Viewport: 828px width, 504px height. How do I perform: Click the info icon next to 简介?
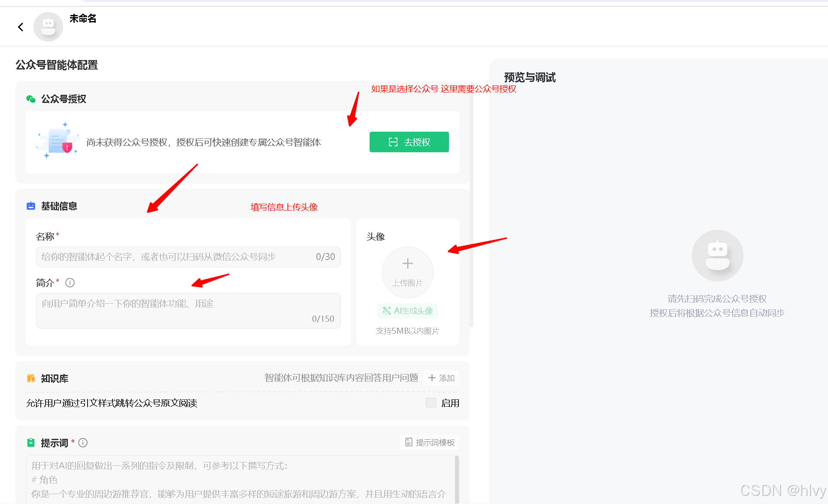[70, 283]
